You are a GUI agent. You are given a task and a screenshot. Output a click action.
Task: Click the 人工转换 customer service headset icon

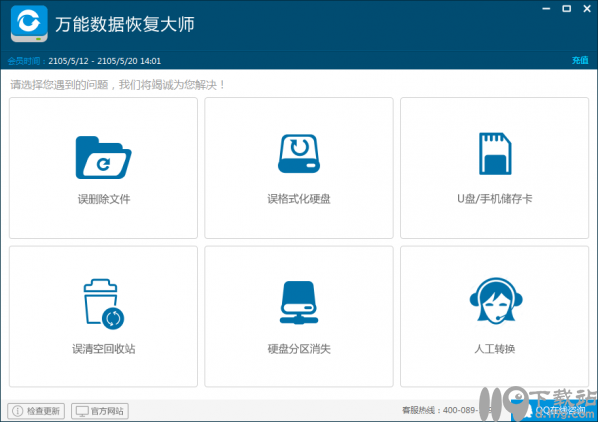[x=495, y=301]
